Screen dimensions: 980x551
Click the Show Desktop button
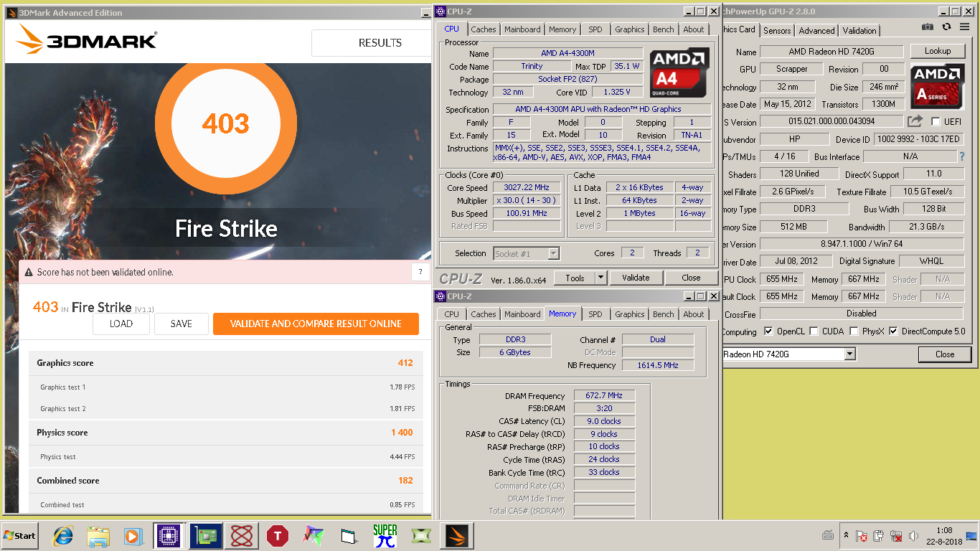(973, 535)
